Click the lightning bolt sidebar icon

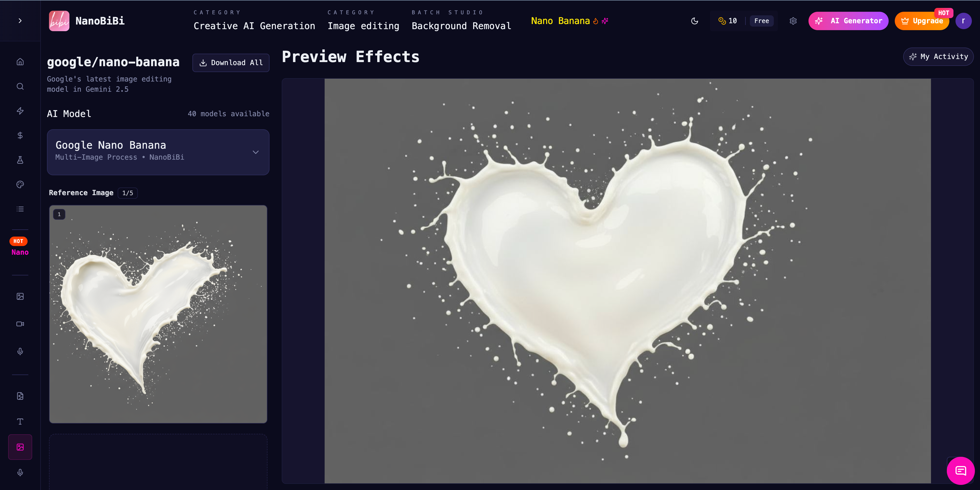20,111
